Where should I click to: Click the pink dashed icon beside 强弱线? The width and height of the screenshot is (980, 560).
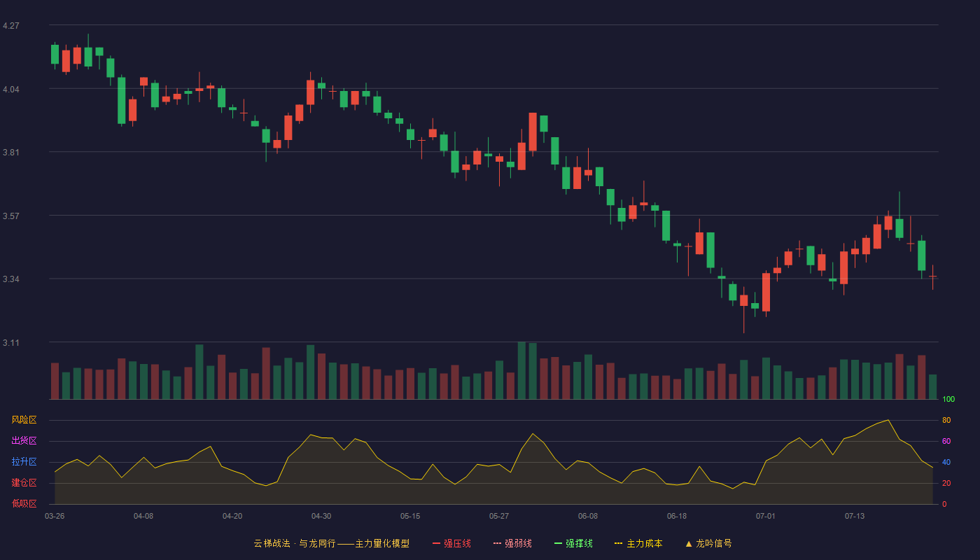(497, 543)
